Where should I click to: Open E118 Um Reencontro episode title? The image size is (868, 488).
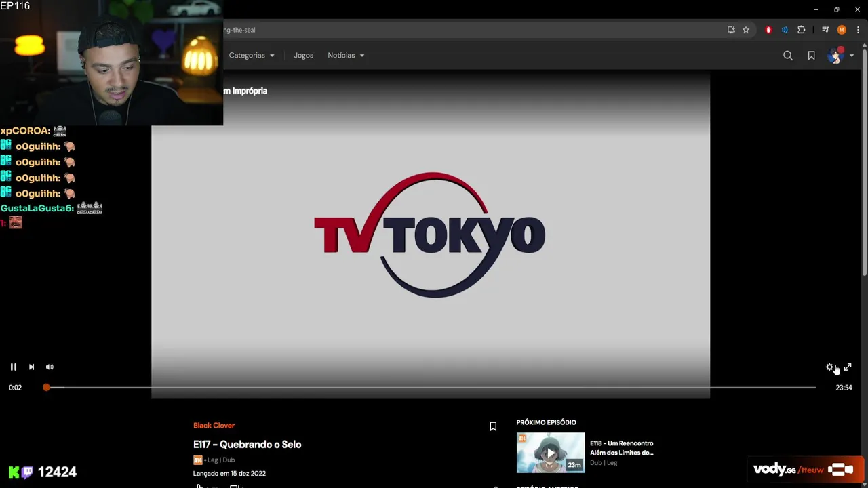(x=621, y=448)
